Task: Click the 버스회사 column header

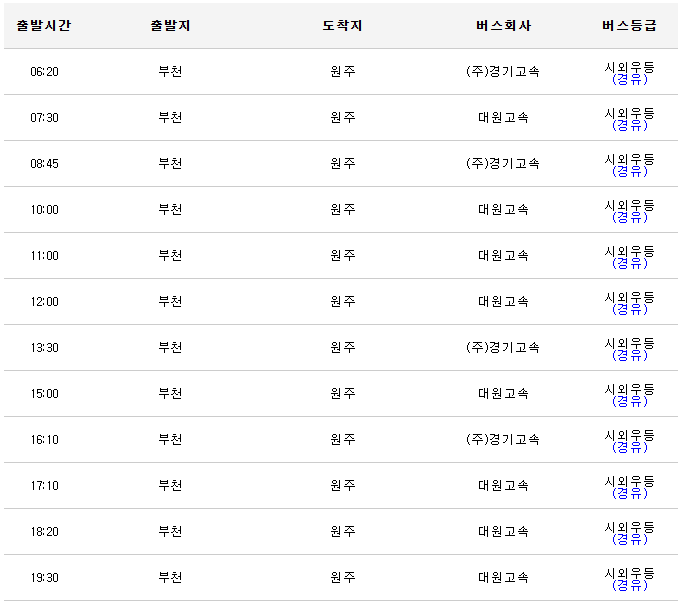Action: [x=503, y=26]
